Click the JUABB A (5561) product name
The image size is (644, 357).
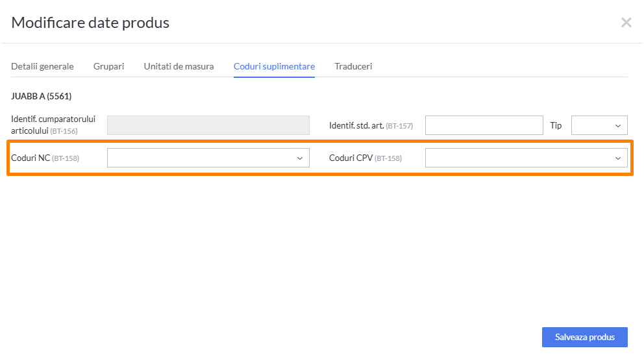click(41, 96)
